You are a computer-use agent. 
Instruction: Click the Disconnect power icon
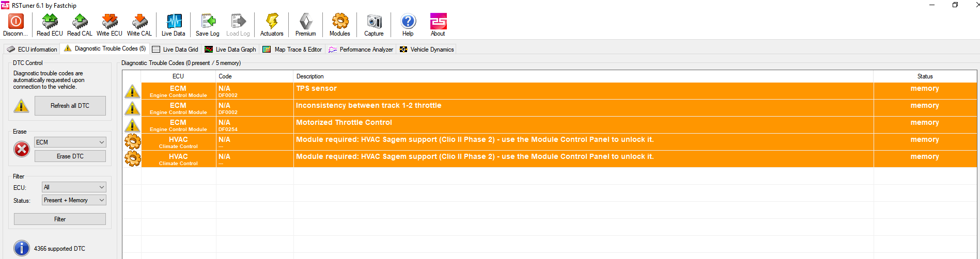coord(15,22)
